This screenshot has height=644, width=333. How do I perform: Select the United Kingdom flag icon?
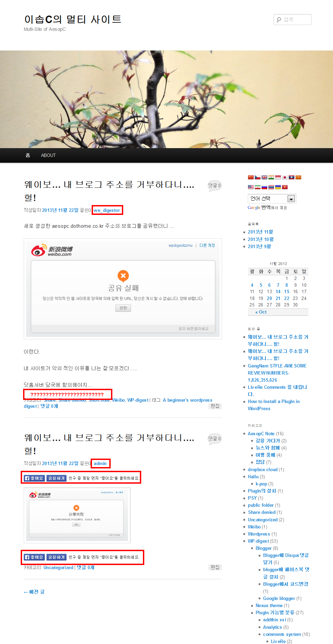264,177
